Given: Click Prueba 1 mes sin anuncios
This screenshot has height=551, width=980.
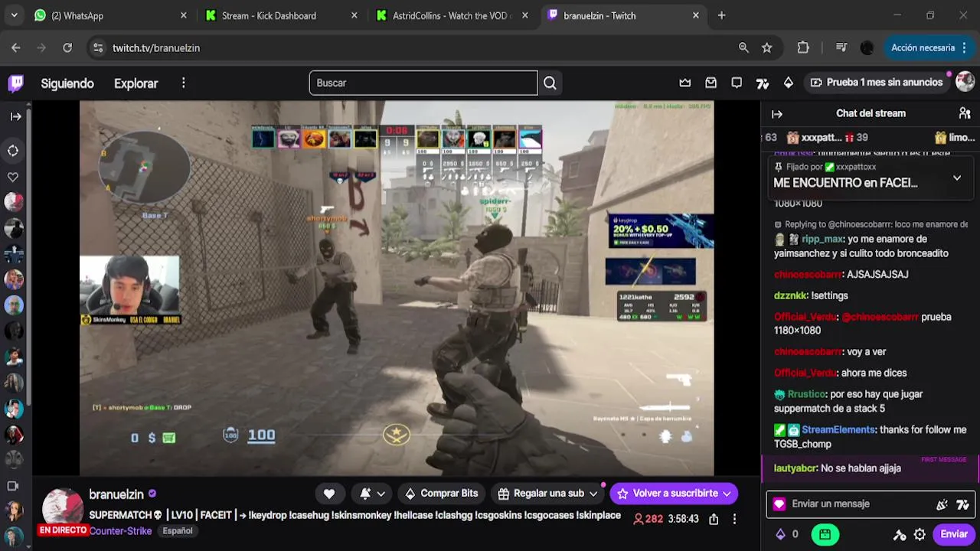Looking at the screenshot, I should [877, 83].
